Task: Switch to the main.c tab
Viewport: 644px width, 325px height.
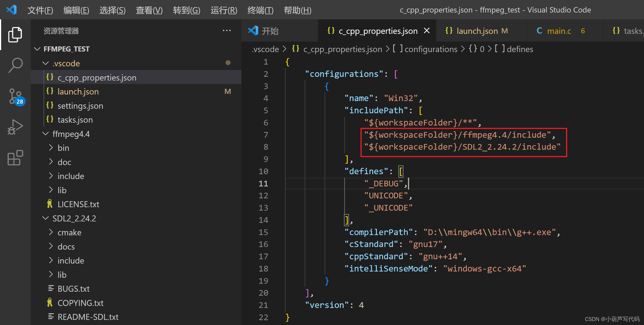Action: (558, 31)
